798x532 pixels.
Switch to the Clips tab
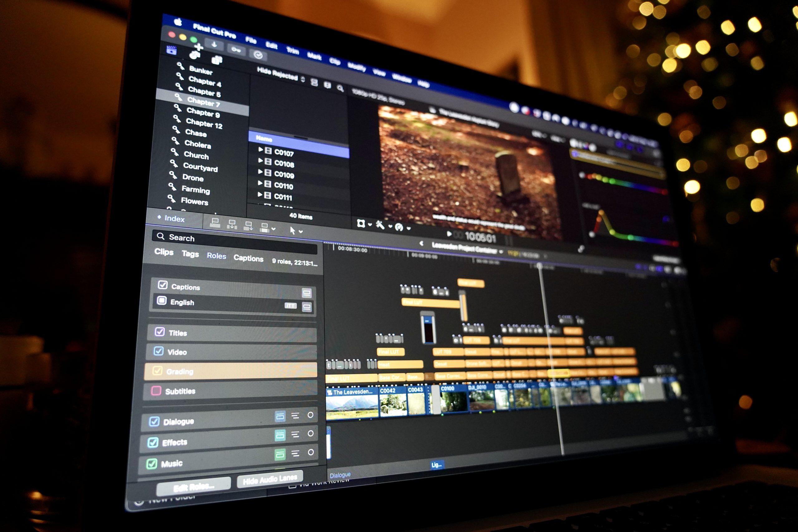(x=164, y=252)
